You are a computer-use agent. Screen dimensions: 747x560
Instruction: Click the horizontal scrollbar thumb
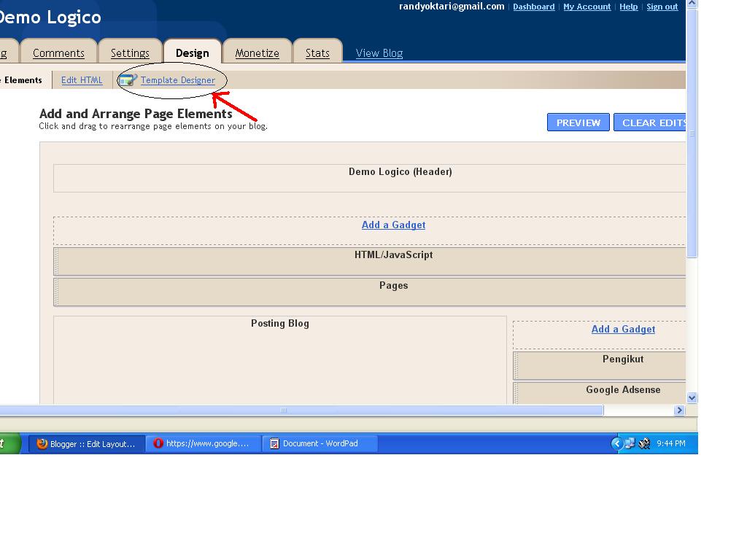(x=301, y=410)
